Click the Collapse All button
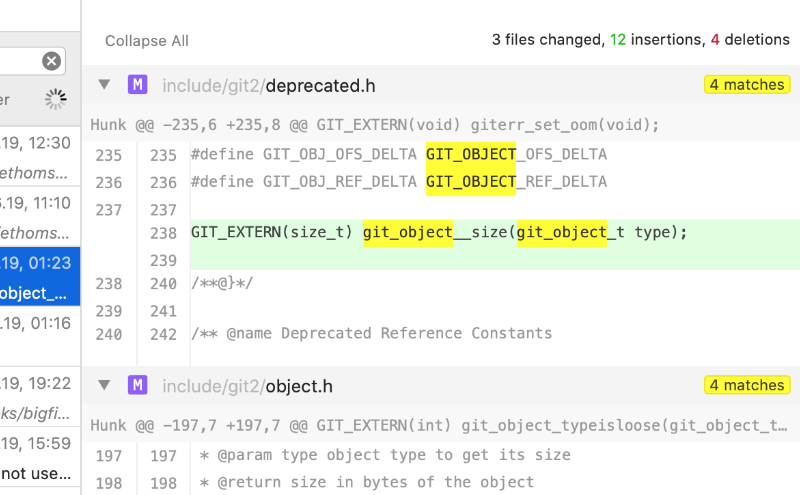 147,41
